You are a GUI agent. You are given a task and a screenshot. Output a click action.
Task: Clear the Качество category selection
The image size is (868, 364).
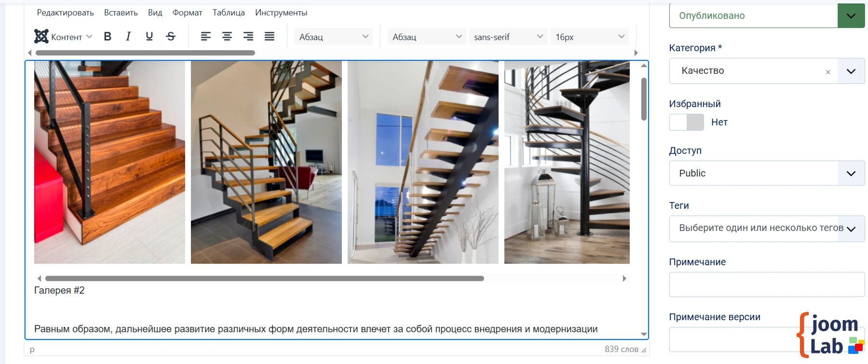tap(828, 72)
